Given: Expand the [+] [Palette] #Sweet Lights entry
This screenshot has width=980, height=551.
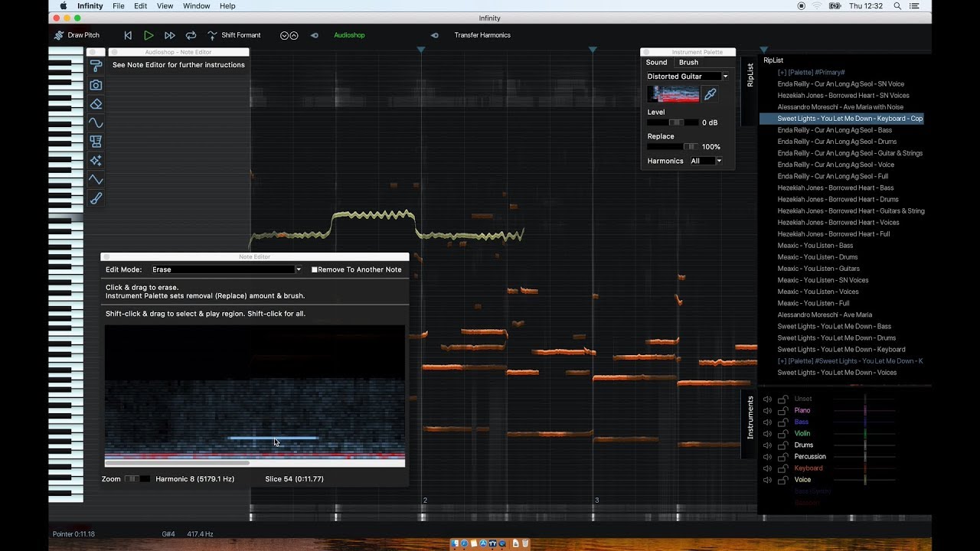Looking at the screenshot, I should [x=850, y=361].
